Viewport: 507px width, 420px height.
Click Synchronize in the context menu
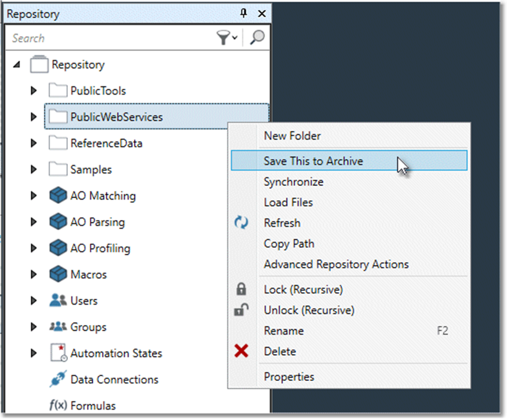tap(294, 182)
